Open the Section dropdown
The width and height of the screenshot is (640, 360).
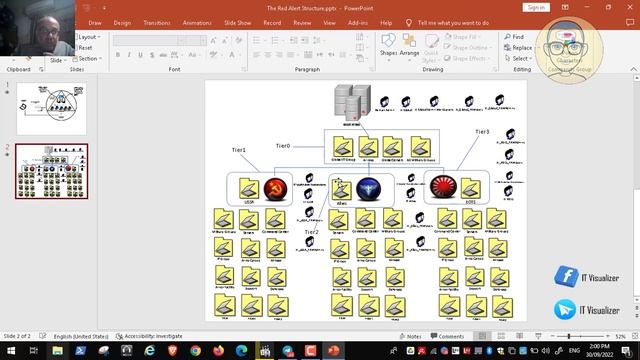tap(87, 59)
